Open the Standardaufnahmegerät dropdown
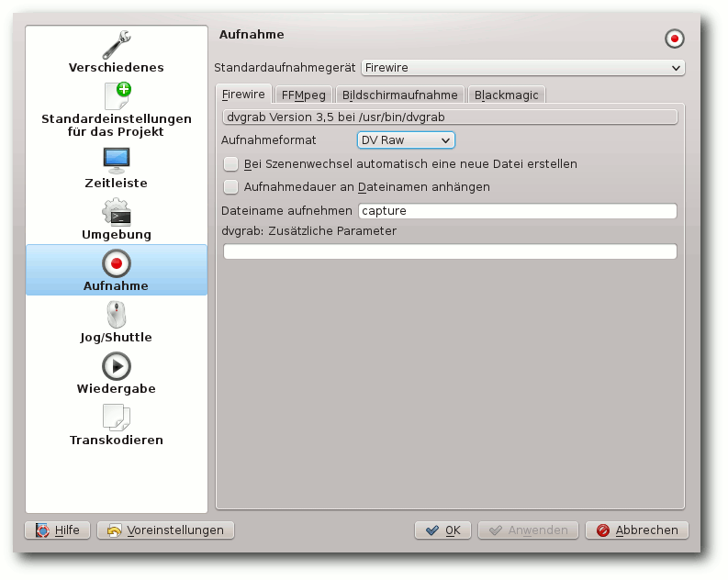Viewport: 728px width, 580px height. 522,68
